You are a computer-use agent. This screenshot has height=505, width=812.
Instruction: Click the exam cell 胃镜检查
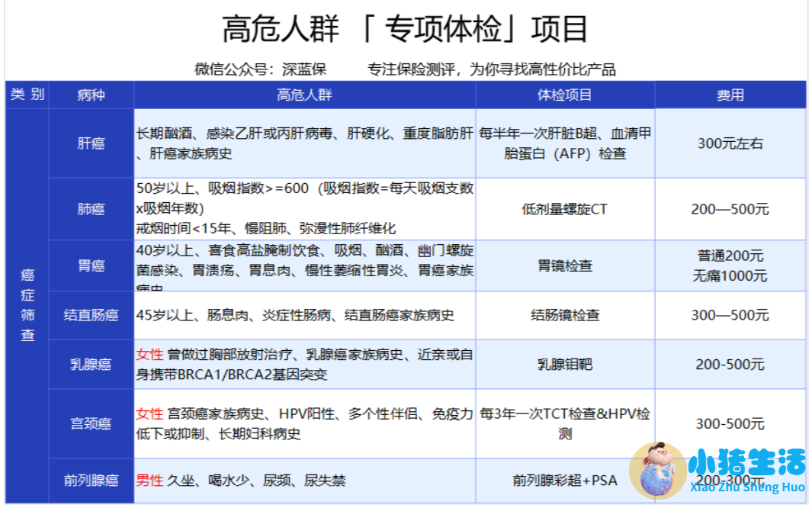[x=565, y=265]
